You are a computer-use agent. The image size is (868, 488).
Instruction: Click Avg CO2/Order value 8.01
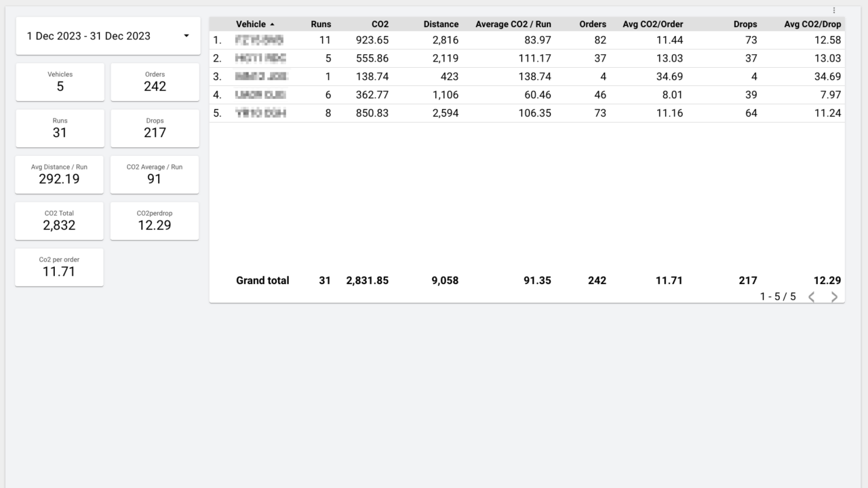pos(672,95)
